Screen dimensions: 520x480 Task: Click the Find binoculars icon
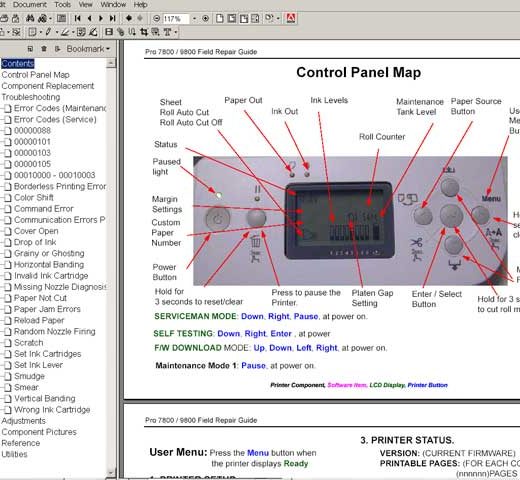[30, 18]
